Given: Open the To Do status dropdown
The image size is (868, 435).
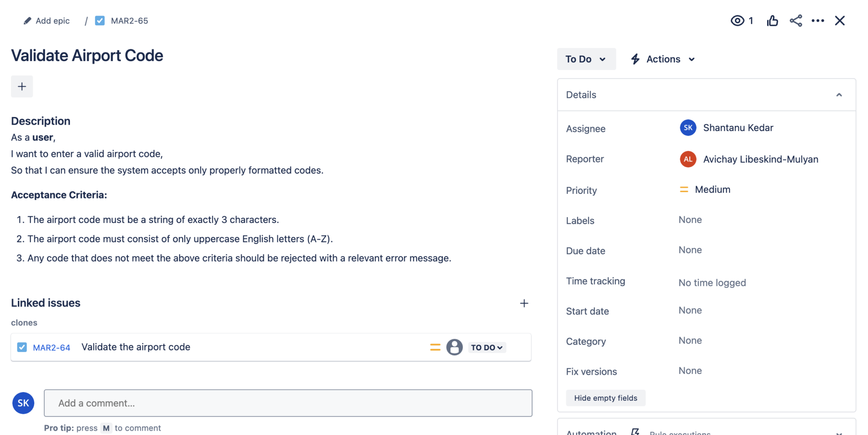Looking at the screenshot, I should coord(586,59).
